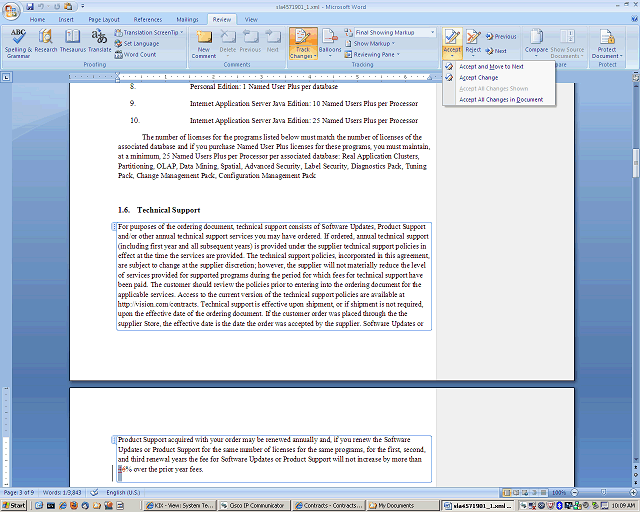The height and width of the screenshot is (512, 640).
Task: Click Set Language in Proofing group
Action: 137,43
